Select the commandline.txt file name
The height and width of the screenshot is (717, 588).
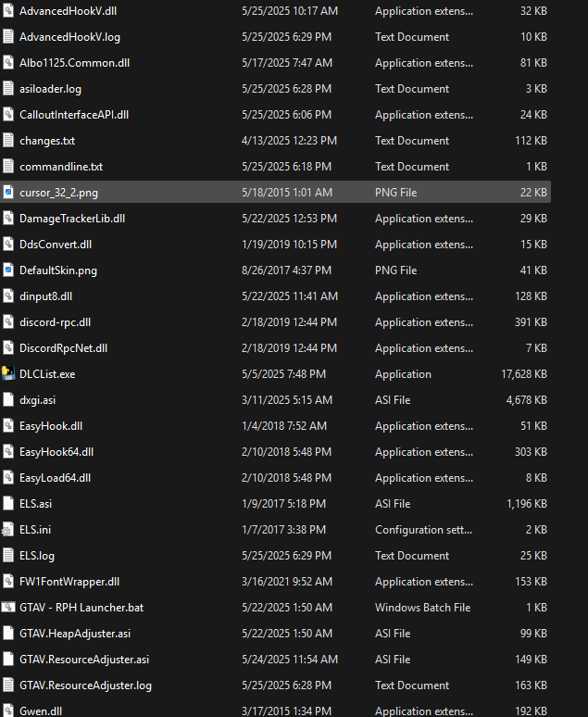[x=61, y=167]
